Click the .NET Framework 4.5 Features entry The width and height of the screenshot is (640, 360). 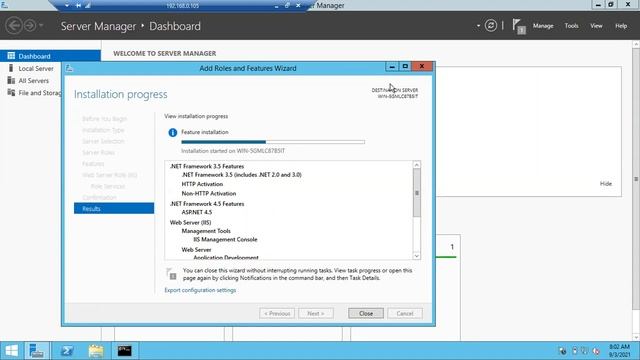[207, 204]
